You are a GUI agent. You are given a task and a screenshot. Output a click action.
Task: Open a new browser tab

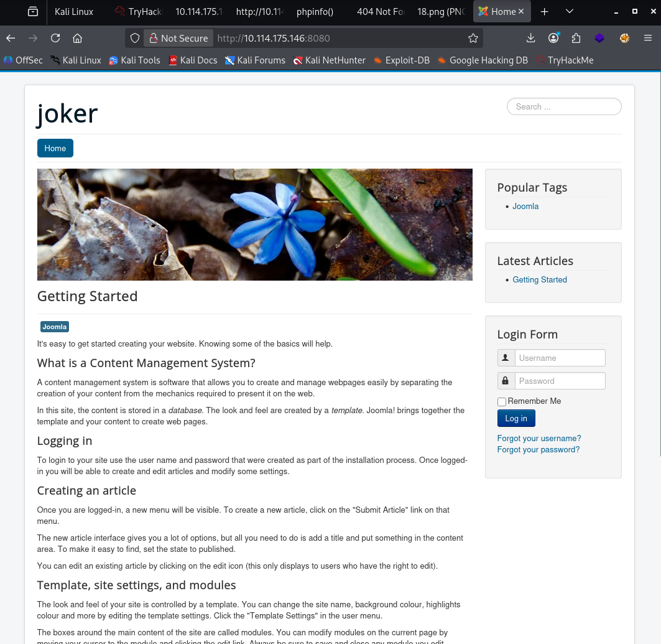(x=544, y=12)
